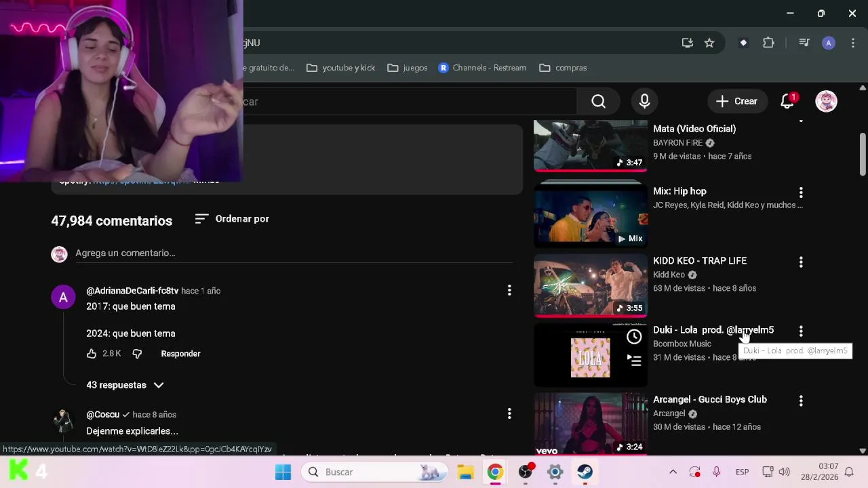Open the Ordenar por sort dropdown
868x488 pixels.
click(232, 219)
